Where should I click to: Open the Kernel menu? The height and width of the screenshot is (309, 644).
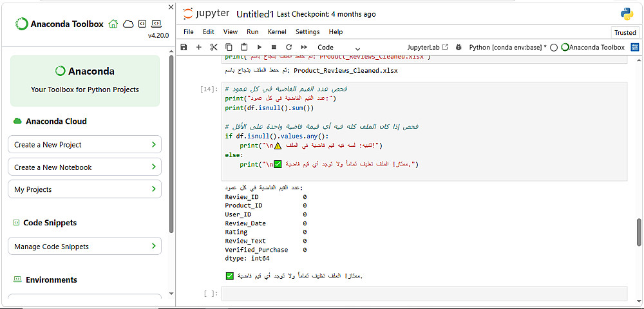(277, 32)
